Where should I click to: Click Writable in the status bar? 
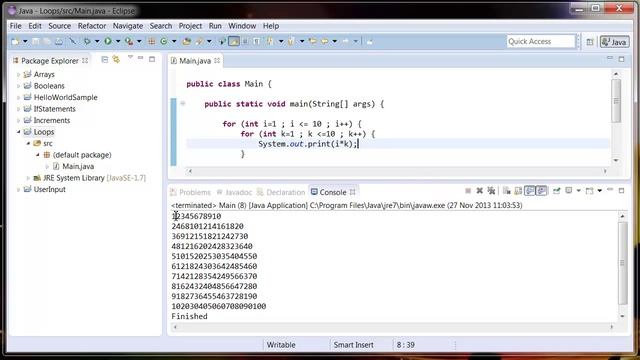pos(281,345)
